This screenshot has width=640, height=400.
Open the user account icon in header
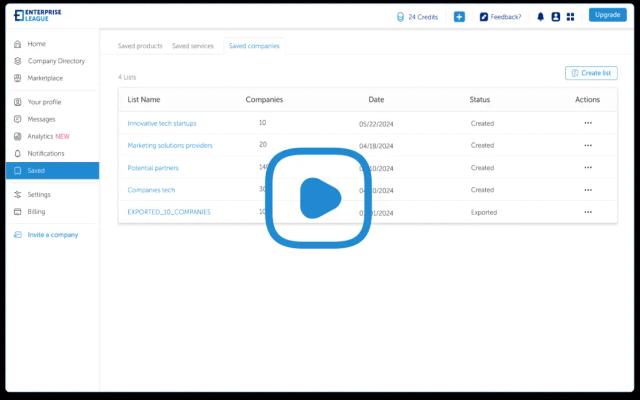click(556, 17)
